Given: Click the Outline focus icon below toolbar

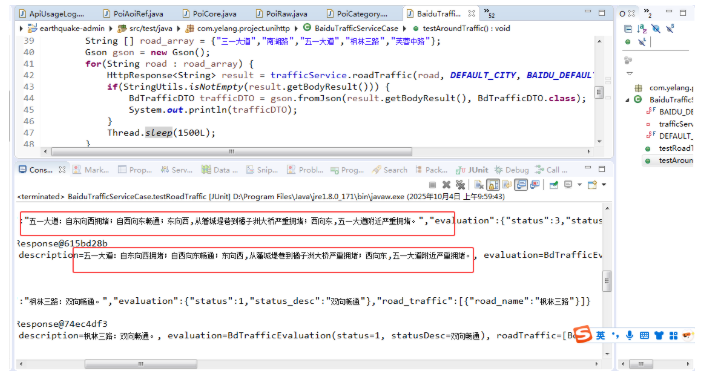Looking at the screenshot, I should (628, 60).
